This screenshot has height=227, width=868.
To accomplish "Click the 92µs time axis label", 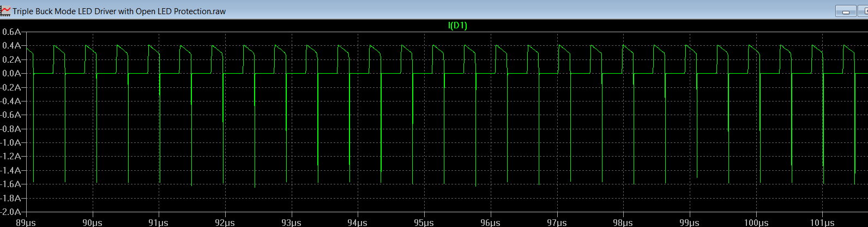I will click(225, 223).
